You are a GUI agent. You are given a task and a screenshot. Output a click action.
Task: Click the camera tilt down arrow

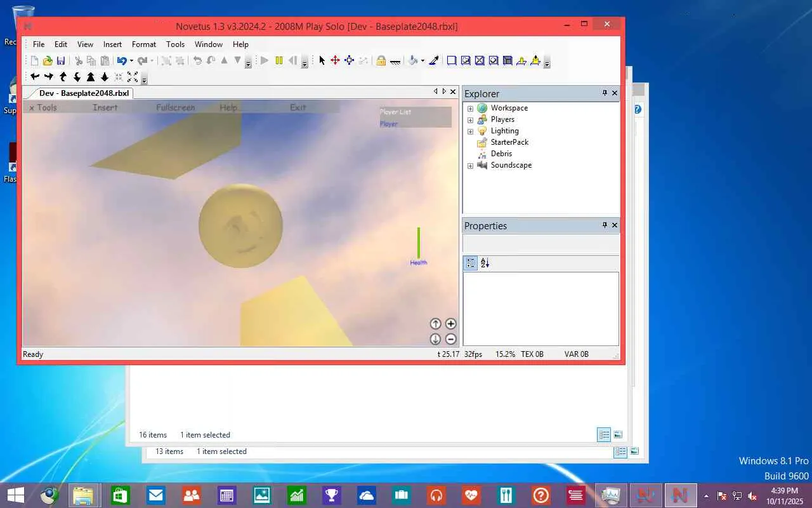(77, 77)
